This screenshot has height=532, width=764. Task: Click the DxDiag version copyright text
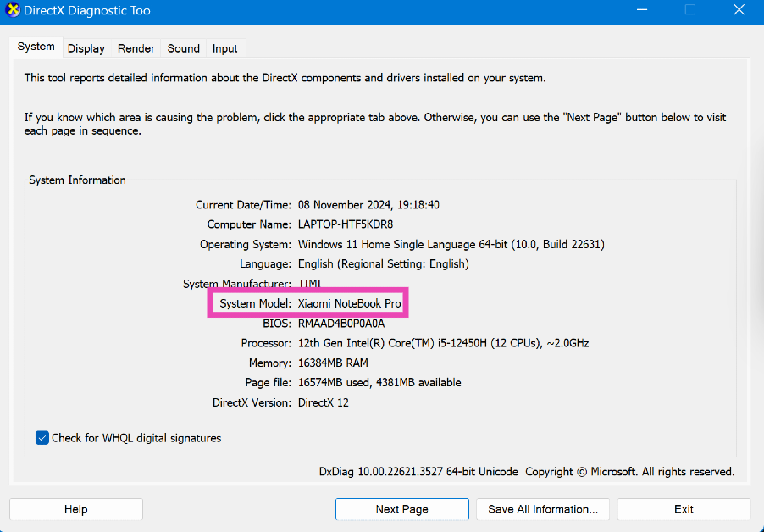tap(526, 471)
